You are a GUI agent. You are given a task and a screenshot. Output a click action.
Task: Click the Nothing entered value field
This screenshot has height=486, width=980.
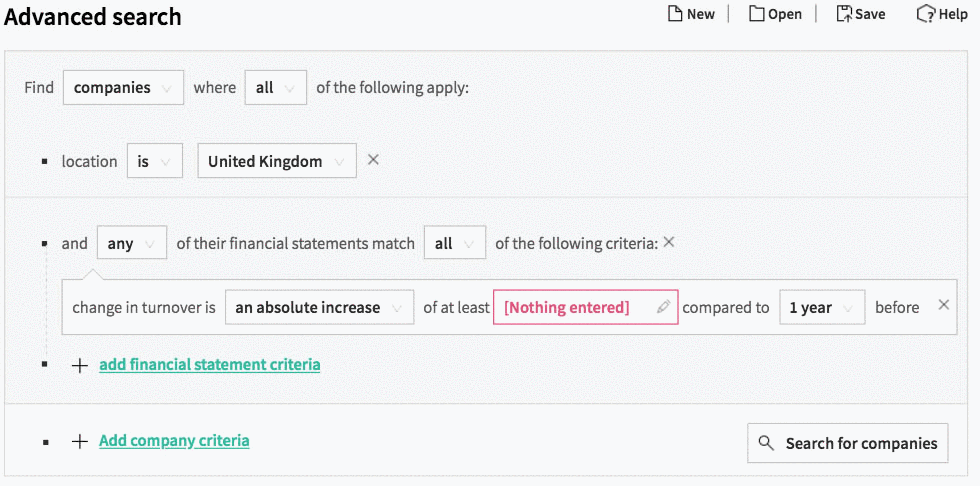pyautogui.click(x=586, y=307)
